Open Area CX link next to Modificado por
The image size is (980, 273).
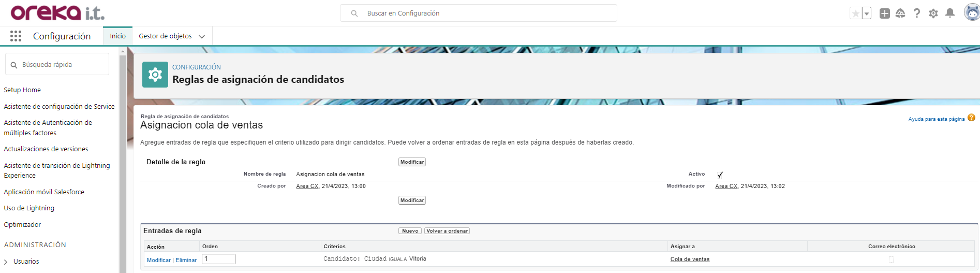click(x=726, y=186)
